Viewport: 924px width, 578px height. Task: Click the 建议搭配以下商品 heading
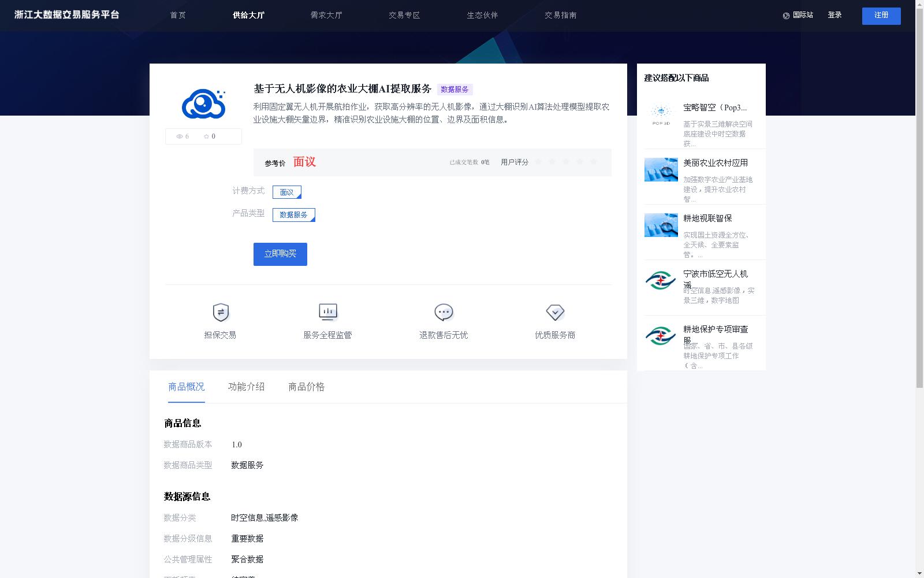point(677,78)
